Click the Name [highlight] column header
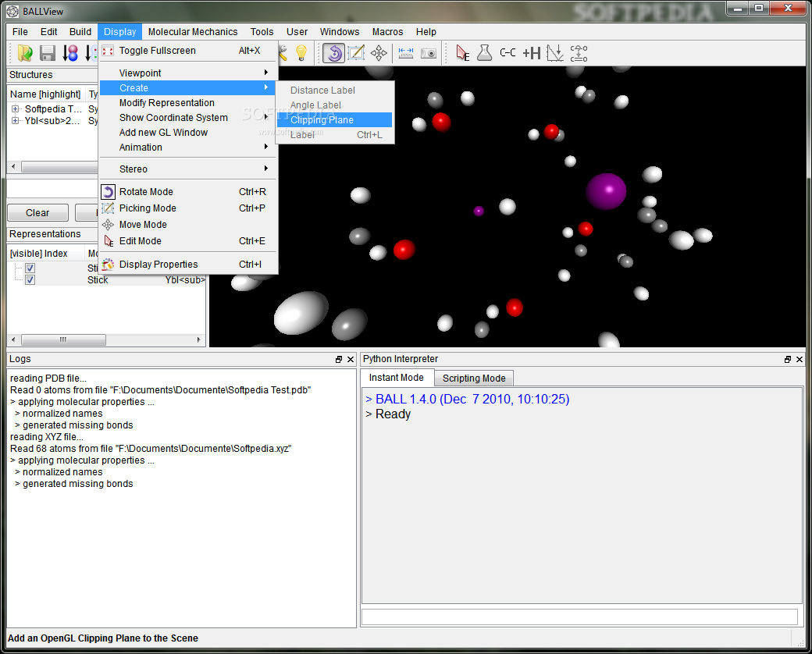This screenshot has height=654, width=812. coord(45,94)
